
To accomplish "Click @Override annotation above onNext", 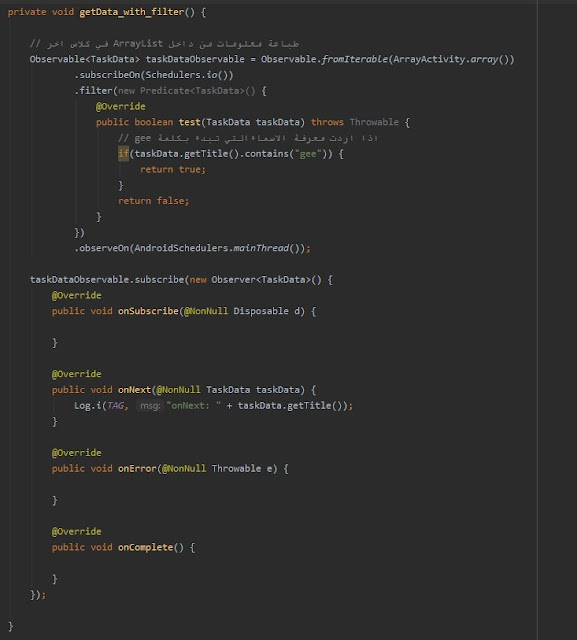I will (76, 374).
